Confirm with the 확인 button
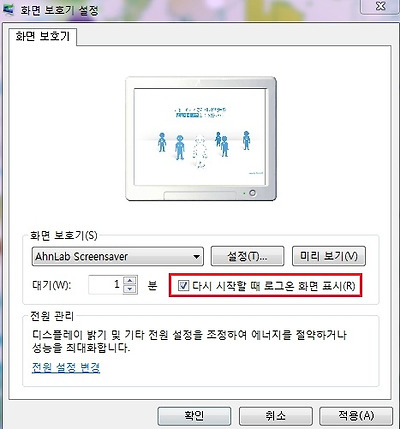Viewport: 400px width, 429px height. 194,416
